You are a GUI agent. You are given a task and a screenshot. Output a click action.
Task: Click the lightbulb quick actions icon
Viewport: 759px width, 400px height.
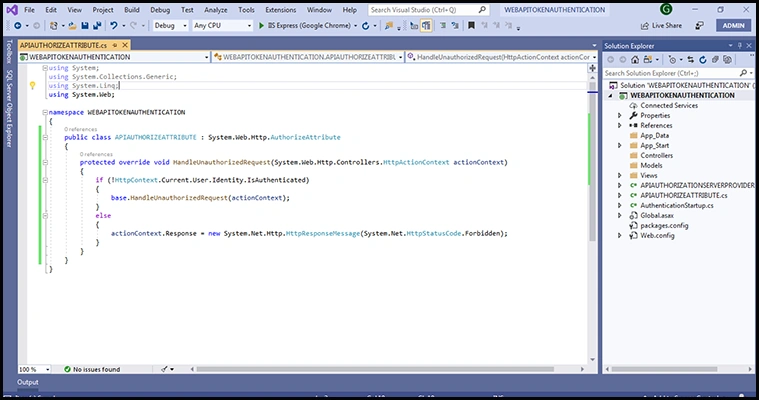coord(32,86)
